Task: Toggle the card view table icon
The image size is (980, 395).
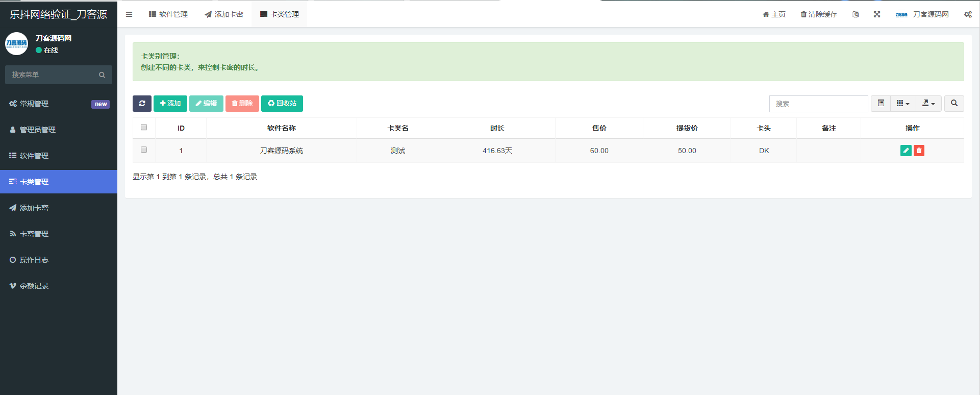Action: (x=881, y=104)
